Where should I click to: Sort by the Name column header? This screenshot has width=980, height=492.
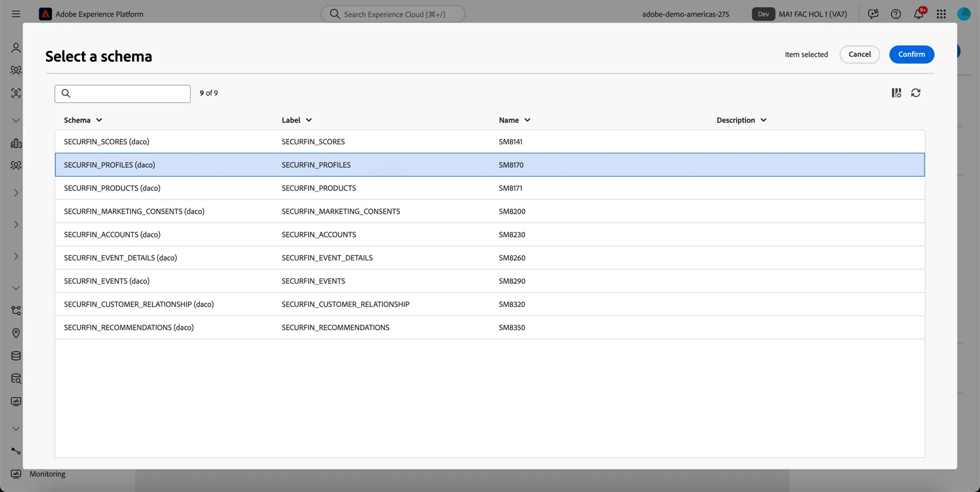point(515,120)
